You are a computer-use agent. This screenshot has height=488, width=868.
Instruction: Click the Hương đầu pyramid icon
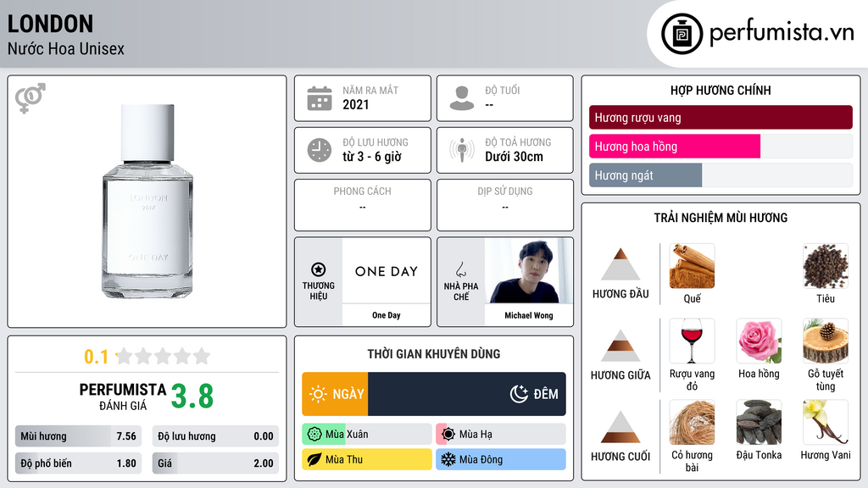tap(620, 264)
